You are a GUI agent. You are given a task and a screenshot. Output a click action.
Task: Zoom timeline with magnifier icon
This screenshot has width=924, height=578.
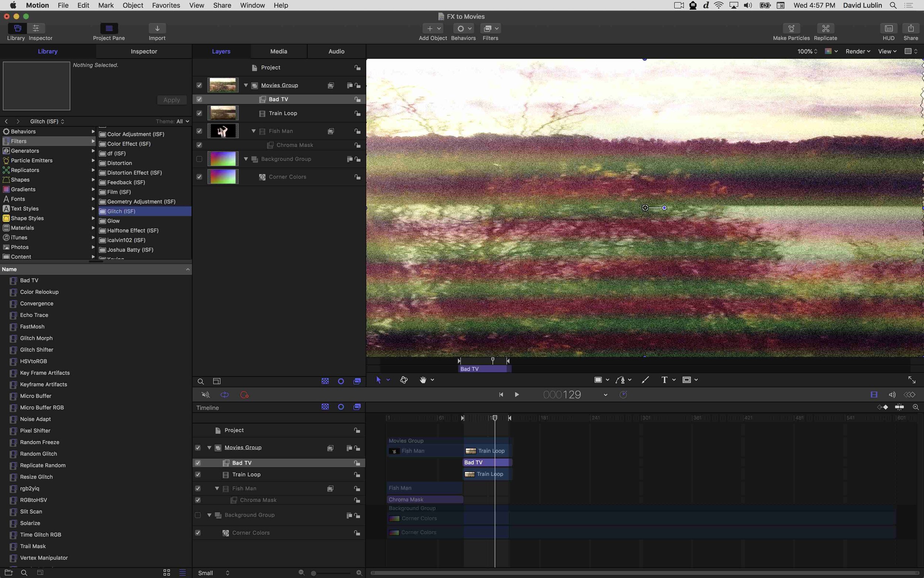[915, 407]
